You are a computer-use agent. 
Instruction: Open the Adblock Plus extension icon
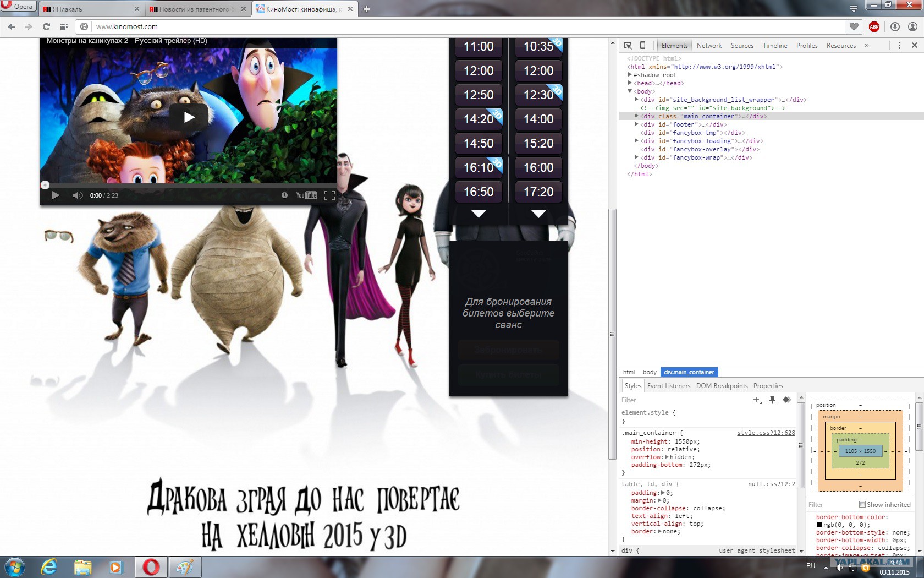coord(874,26)
